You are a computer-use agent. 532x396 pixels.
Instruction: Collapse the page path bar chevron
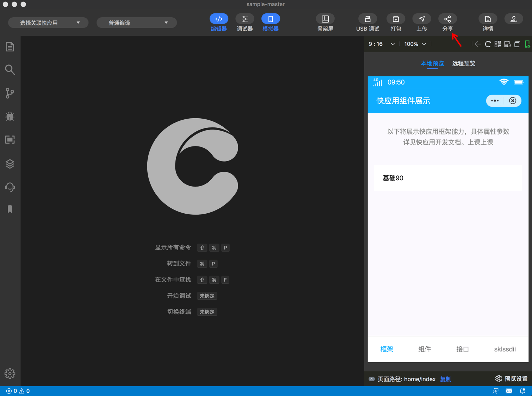pyautogui.click(x=371, y=379)
